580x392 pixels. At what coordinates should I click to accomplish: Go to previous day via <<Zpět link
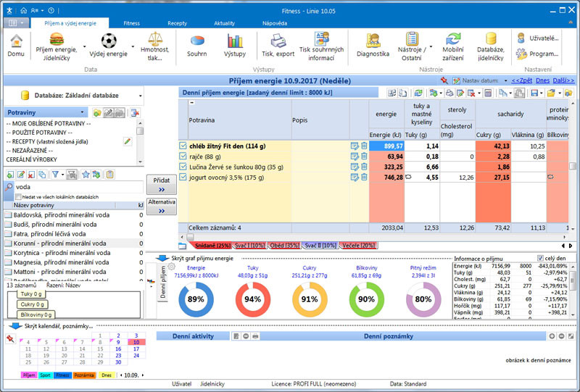(521, 80)
